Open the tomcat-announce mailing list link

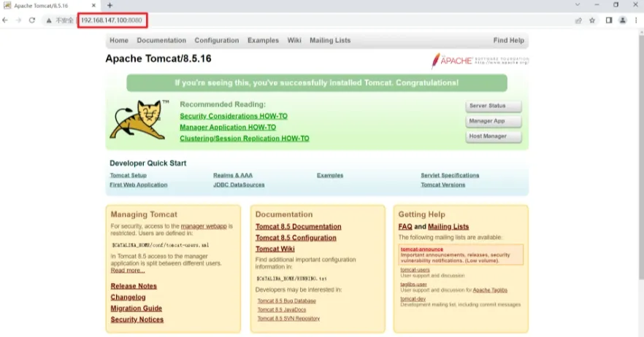click(422, 249)
